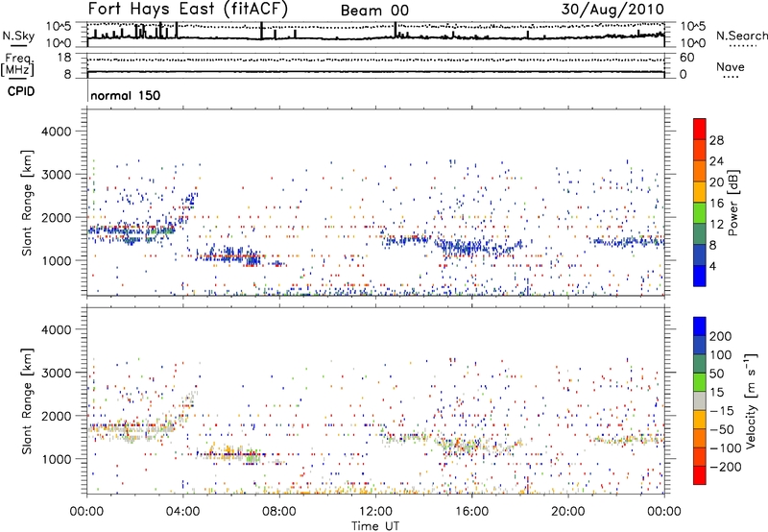Screen dimensions: 768x532
Task: Click the gray segment of Velocity colorbar
Action: [700, 400]
